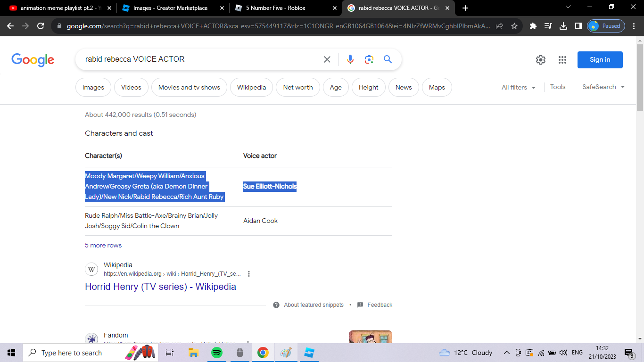Image resolution: width=644 pixels, height=362 pixels.
Task: Open Horrid Henry (TV series) Wikipedia link
Action: (160, 287)
